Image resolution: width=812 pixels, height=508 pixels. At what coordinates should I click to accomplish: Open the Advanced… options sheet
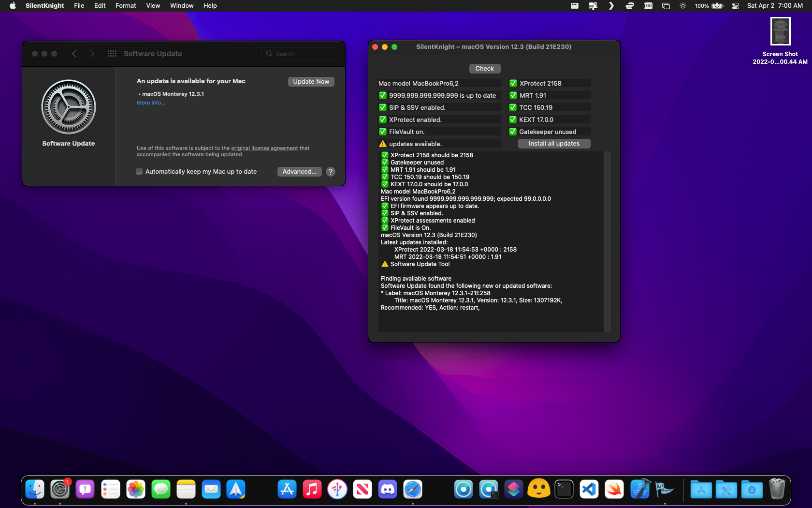[x=299, y=172]
